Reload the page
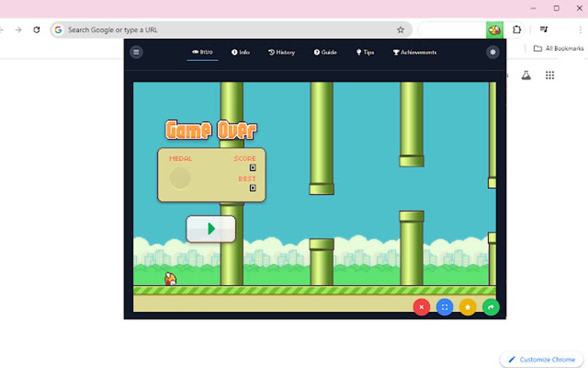The height and width of the screenshot is (368, 588). tap(36, 29)
